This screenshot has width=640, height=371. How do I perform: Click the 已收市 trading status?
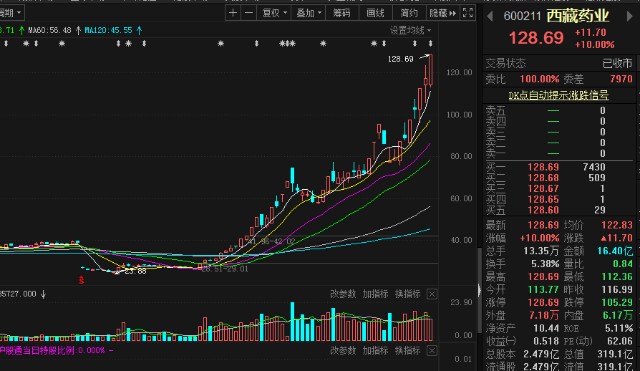617,63
